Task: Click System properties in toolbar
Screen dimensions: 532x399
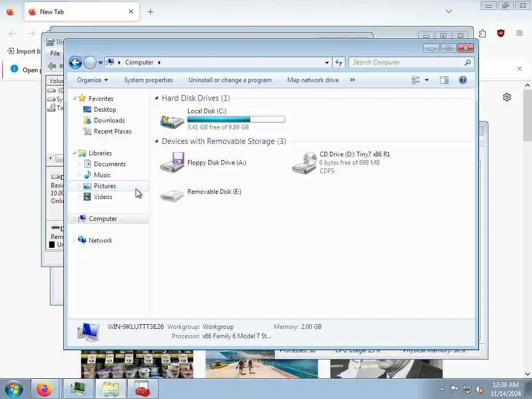Action: pyautogui.click(x=148, y=80)
